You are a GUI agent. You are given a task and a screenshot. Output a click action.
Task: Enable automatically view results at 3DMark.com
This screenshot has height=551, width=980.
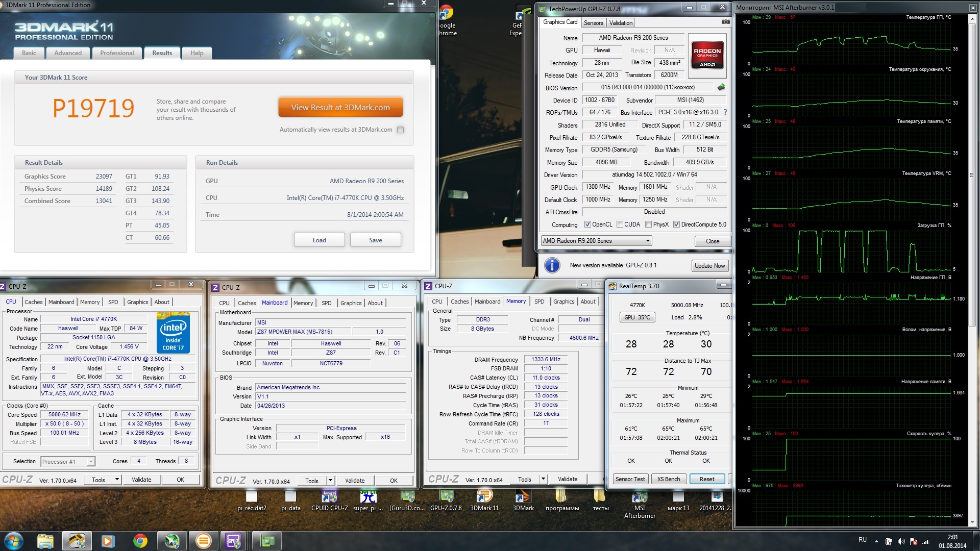[x=401, y=130]
